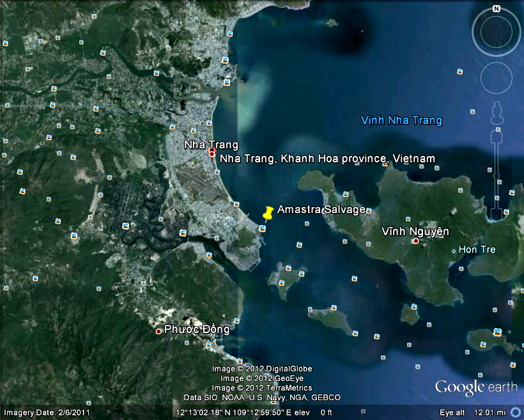Open the pier photo icon just below yellow pushpin
524x420 pixels.
click(263, 229)
